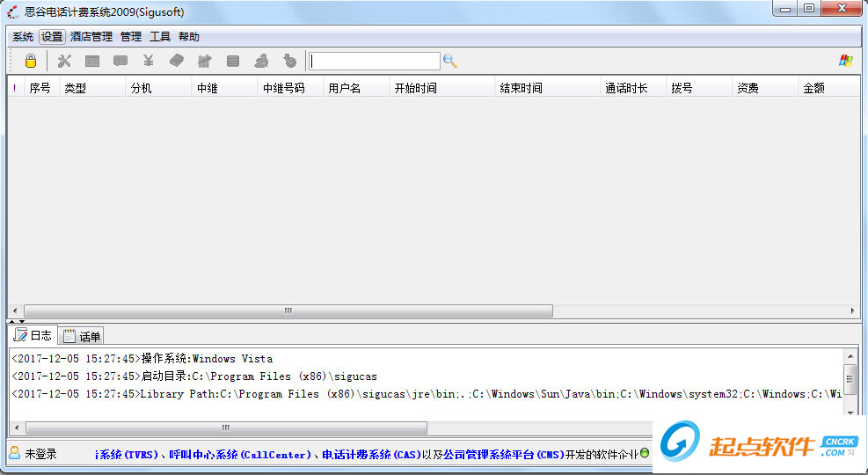Click the checkmark tag toolbar icon
Viewport: 868px width, 475px height.
289,61
